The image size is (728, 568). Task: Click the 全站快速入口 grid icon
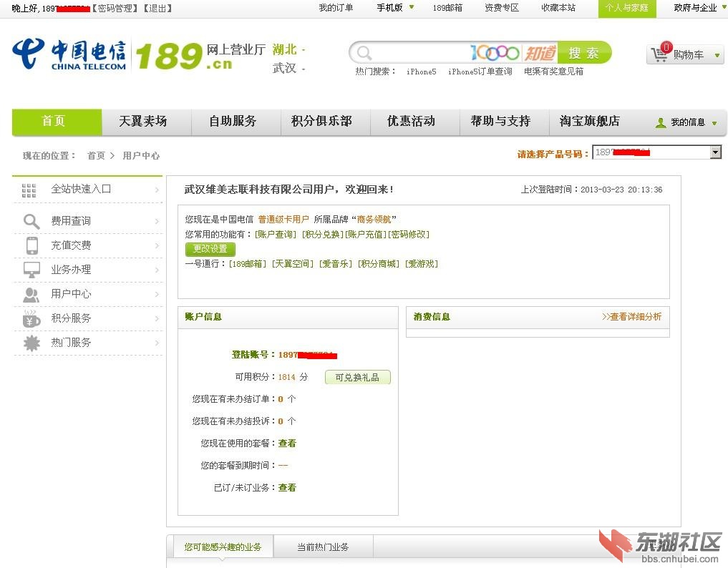[29, 190]
